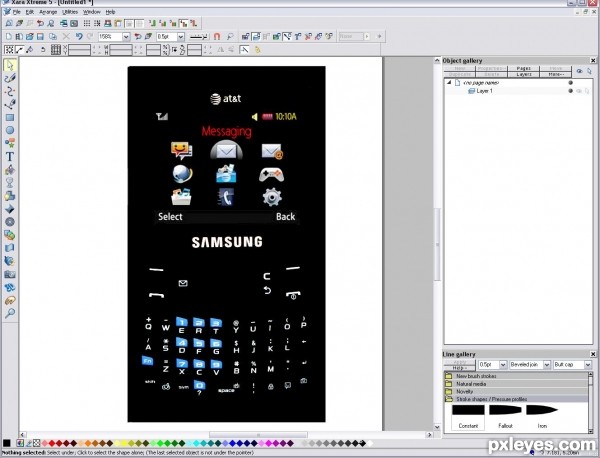Click the Copy icon in toolbar

[x=53, y=36]
